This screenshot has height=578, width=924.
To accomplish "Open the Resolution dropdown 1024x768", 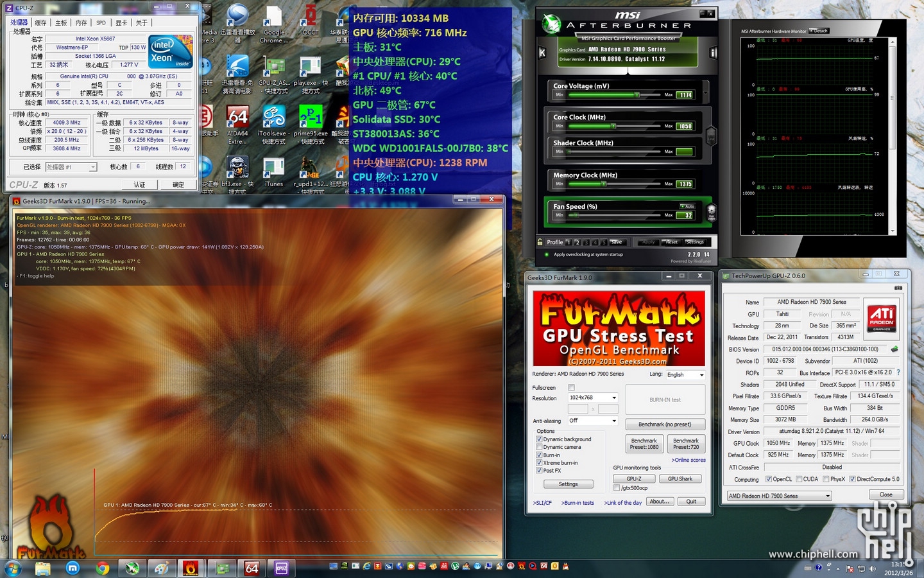I will pyautogui.click(x=593, y=398).
